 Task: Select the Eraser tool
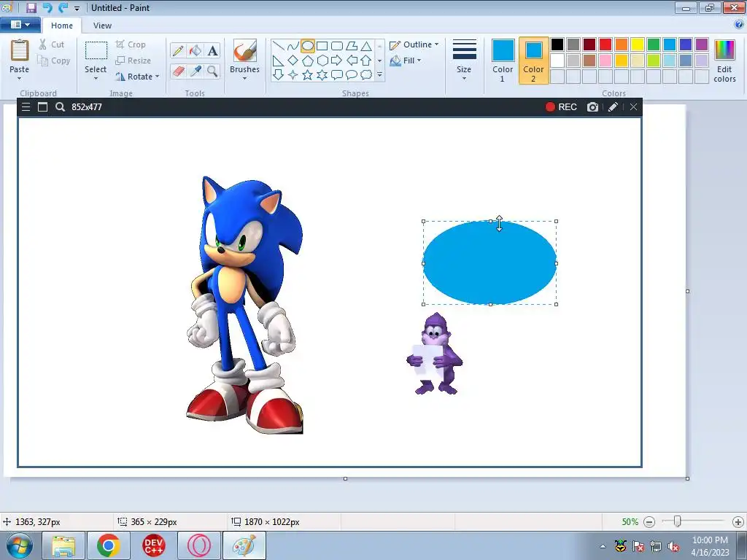point(178,71)
